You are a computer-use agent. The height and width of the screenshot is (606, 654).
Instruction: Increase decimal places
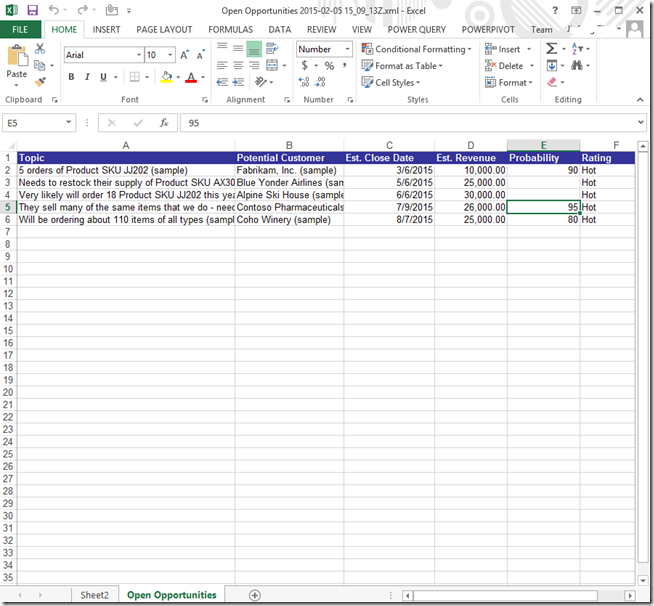click(x=304, y=82)
